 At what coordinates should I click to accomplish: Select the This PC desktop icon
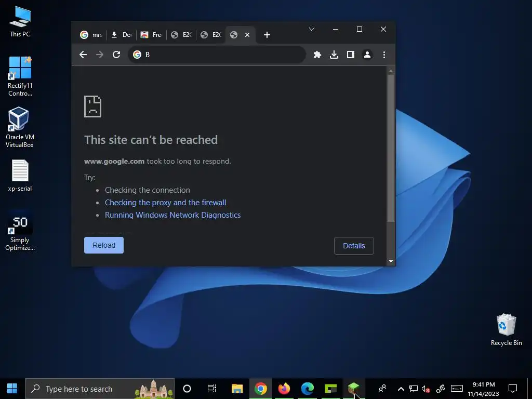click(x=20, y=22)
